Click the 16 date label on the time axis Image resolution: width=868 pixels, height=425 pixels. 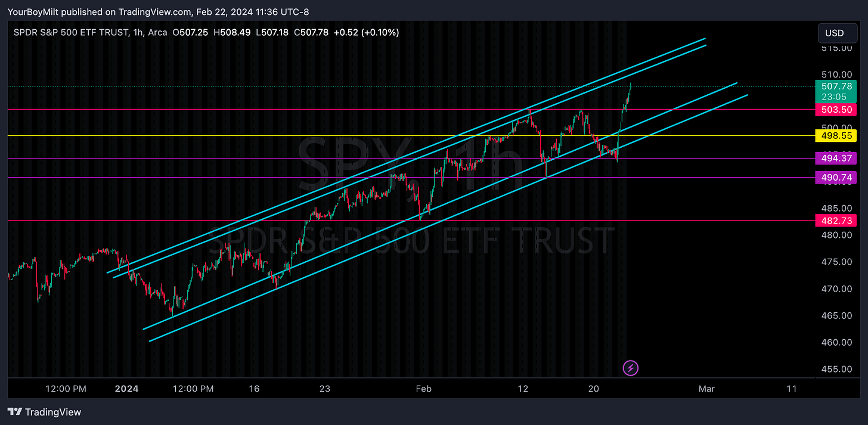click(254, 389)
